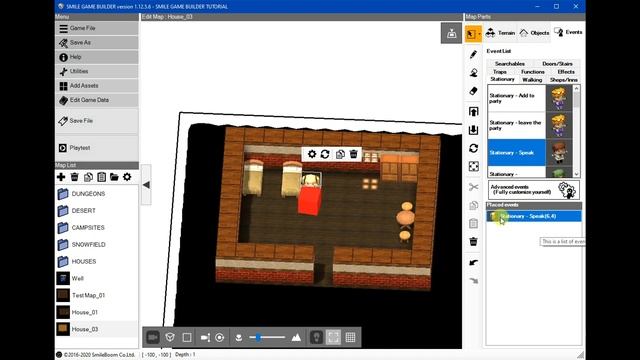Select the pointer selection tool
Image resolution: width=640 pixels, height=360 pixels.
click(471, 33)
